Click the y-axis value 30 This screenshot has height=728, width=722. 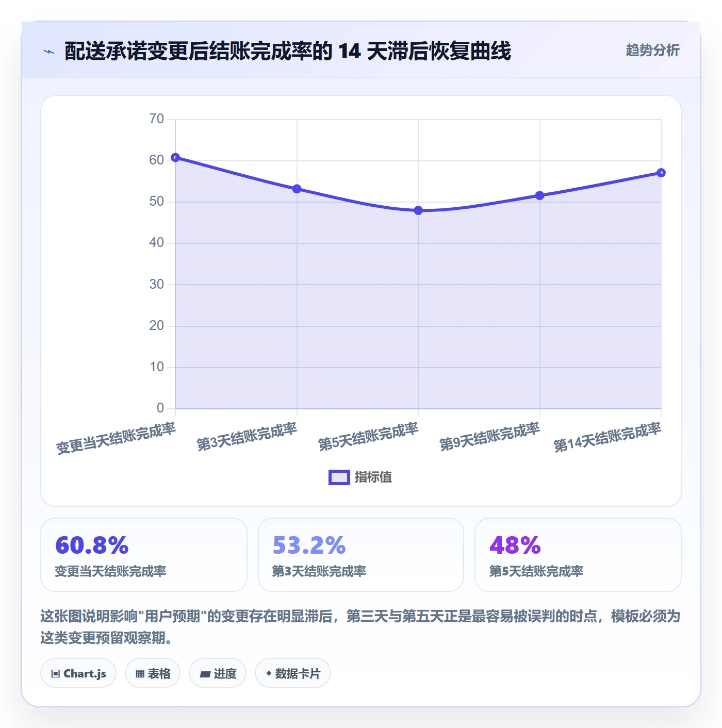click(156, 284)
